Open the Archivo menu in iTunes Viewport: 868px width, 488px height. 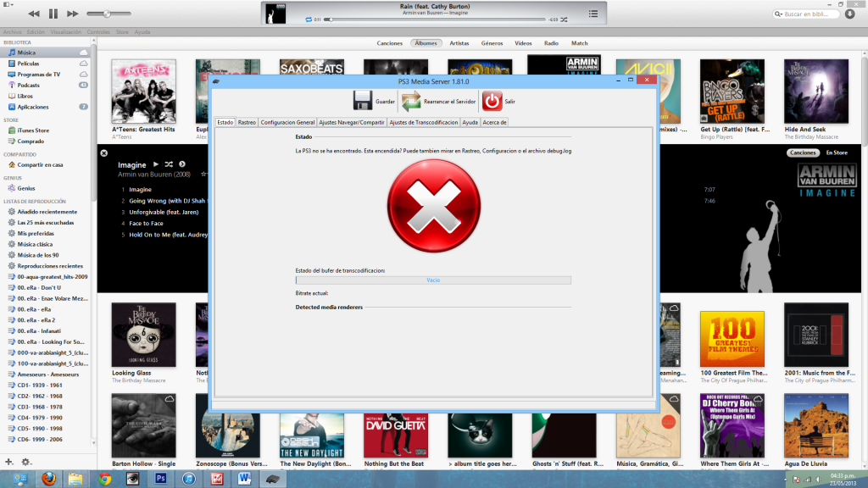click(x=12, y=32)
